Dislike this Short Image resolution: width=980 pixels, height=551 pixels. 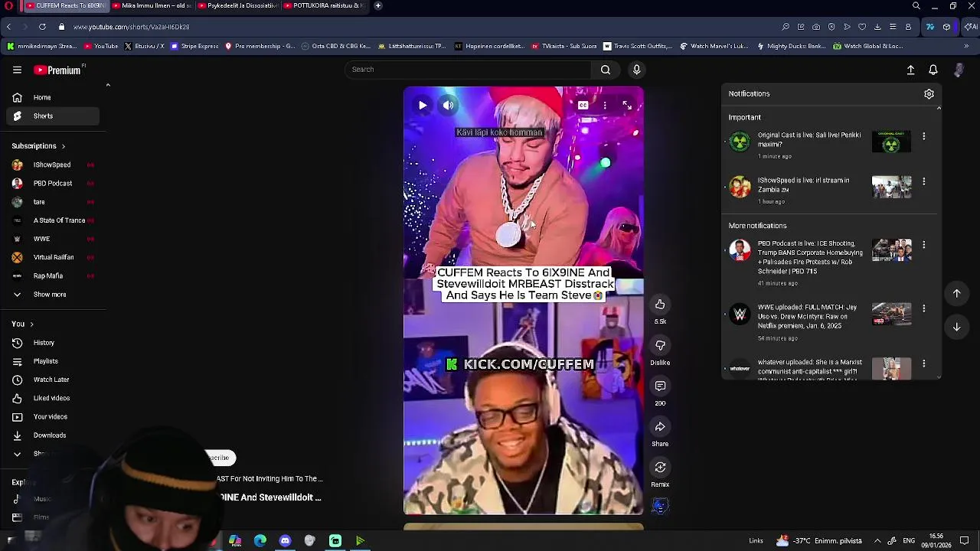[x=660, y=345]
